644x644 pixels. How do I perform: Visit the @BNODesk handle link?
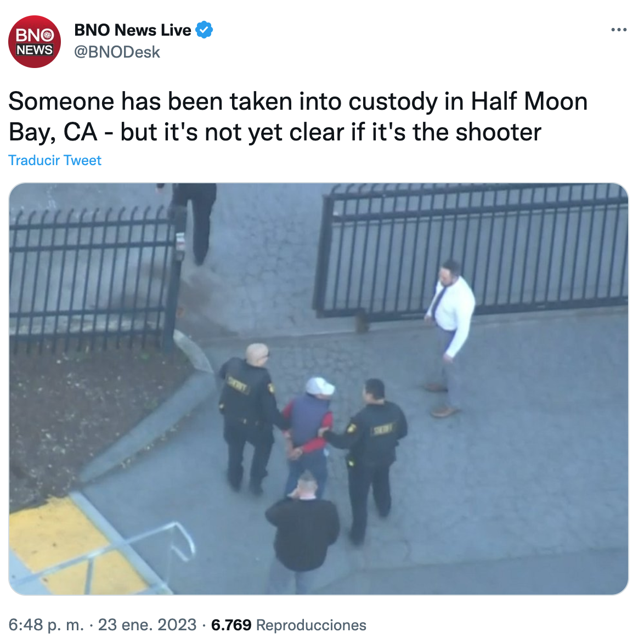(117, 52)
